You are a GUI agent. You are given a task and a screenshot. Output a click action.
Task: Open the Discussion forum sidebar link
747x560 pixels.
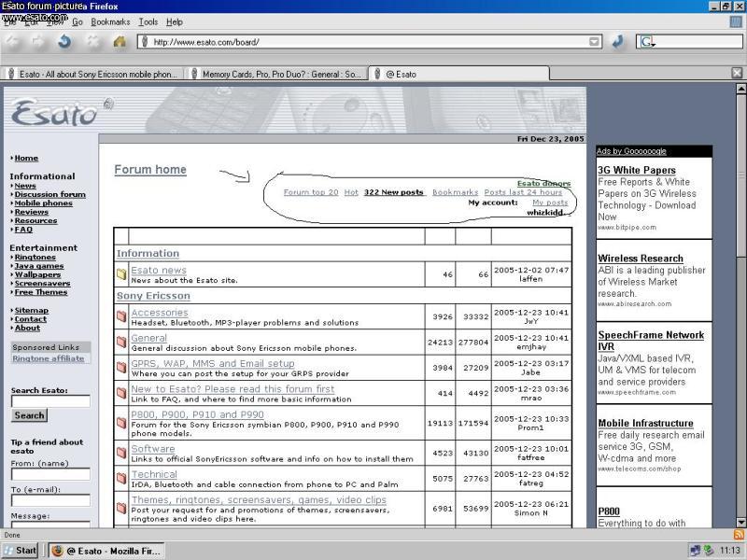(x=50, y=194)
